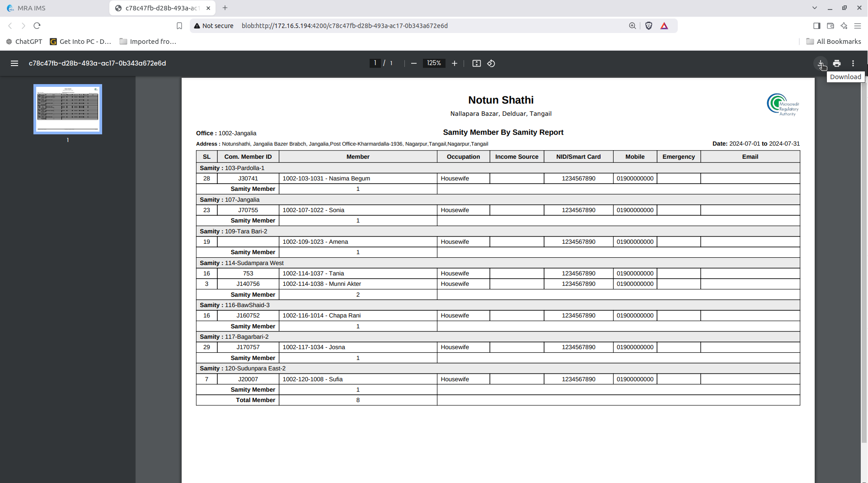Click member '1002-103-1031 - Nasima Begum'

tap(326, 179)
